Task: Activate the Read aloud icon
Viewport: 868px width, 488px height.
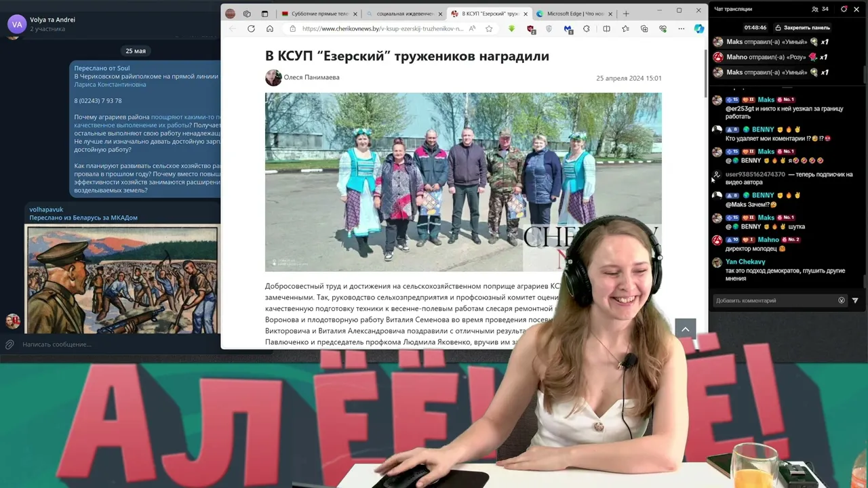Action: (x=473, y=28)
